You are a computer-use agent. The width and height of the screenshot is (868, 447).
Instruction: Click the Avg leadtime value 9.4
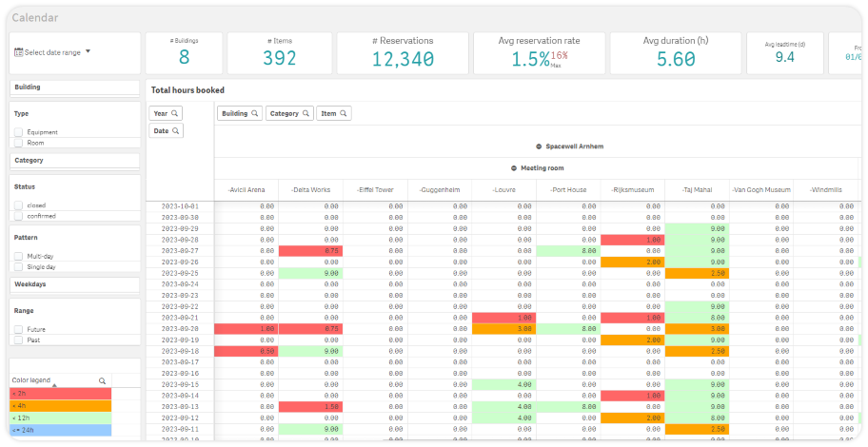tap(784, 57)
